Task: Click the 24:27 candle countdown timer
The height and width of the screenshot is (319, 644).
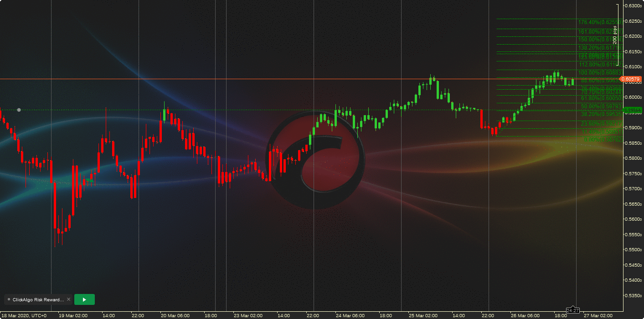Action: [572, 310]
